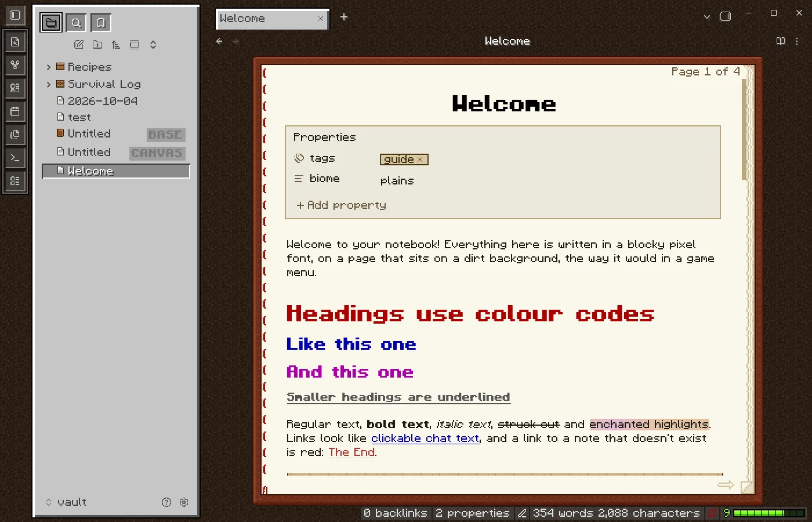Change the file sort order
The image size is (812, 522).
pyautogui.click(x=116, y=45)
